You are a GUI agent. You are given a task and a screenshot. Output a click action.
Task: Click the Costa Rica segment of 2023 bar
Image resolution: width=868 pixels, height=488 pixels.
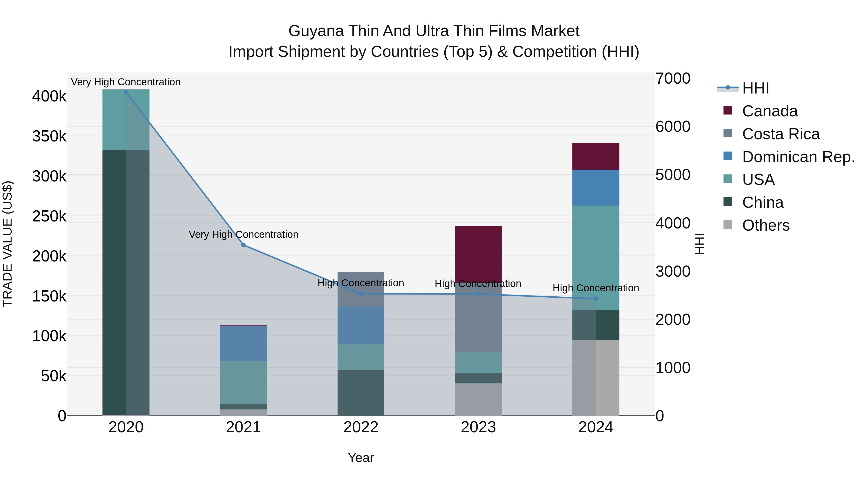point(478,317)
